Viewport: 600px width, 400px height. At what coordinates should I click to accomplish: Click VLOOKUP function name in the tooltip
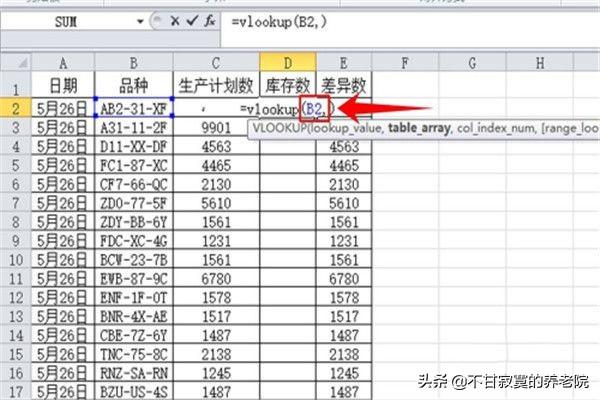[x=280, y=129]
